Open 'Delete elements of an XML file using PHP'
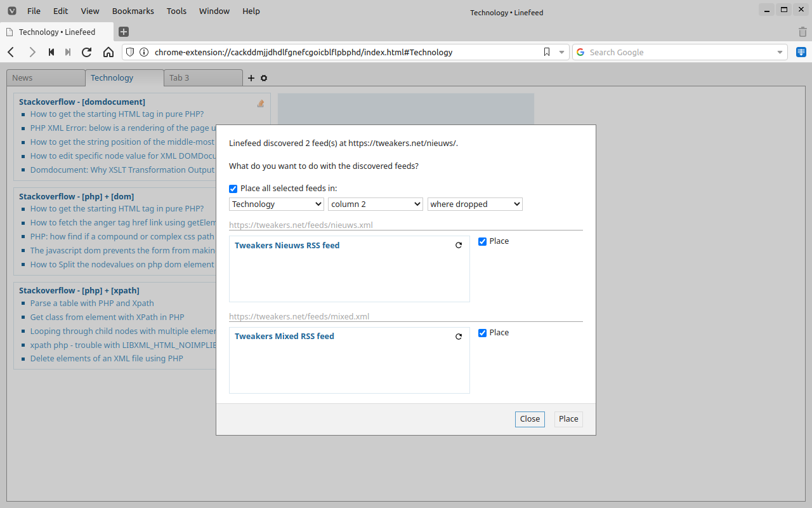Image resolution: width=812 pixels, height=508 pixels. point(107,359)
